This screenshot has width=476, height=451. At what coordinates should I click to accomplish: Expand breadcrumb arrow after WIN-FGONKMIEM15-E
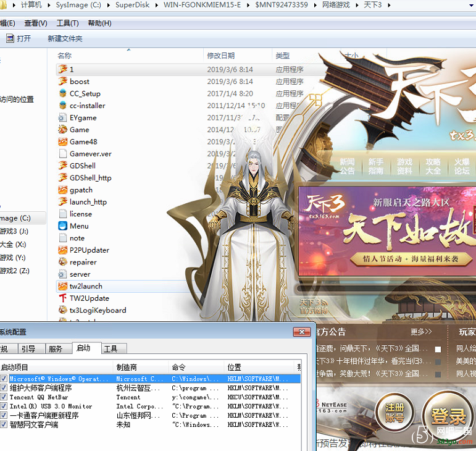pyautogui.click(x=248, y=5)
